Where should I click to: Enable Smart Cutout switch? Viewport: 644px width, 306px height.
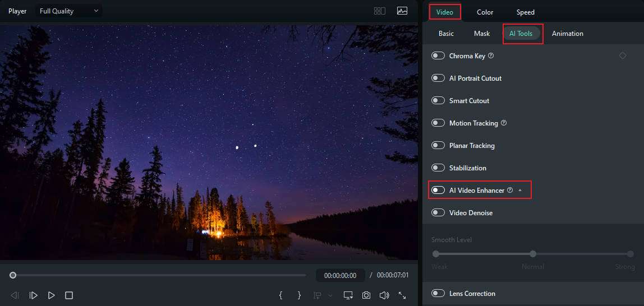pyautogui.click(x=438, y=100)
